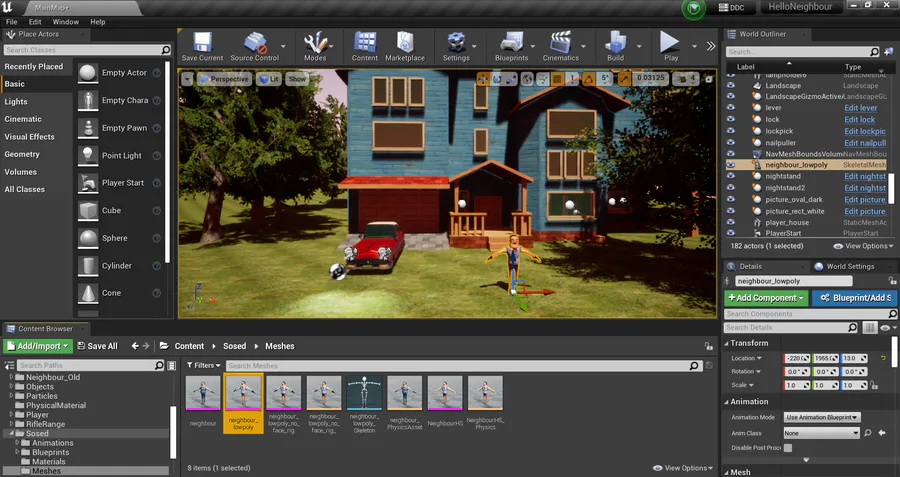Select the Lights category
This screenshot has width=900, height=477.
click(x=16, y=102)
